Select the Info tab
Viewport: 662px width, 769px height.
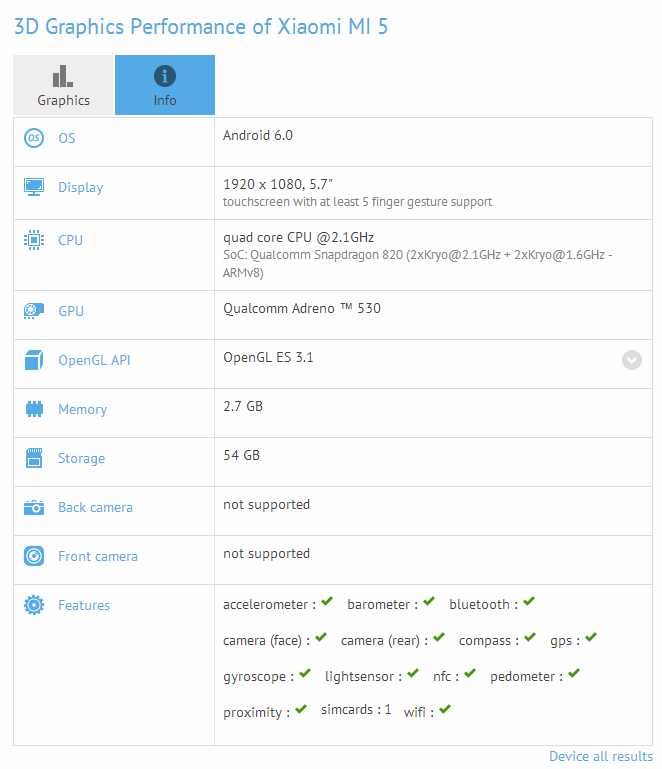[x=165, y=86]
